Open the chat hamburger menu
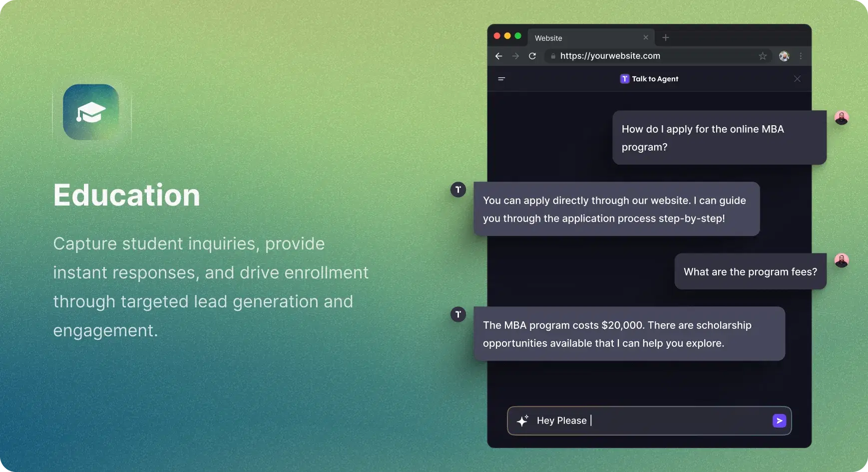868x472 pixels. tap(501, 79)
